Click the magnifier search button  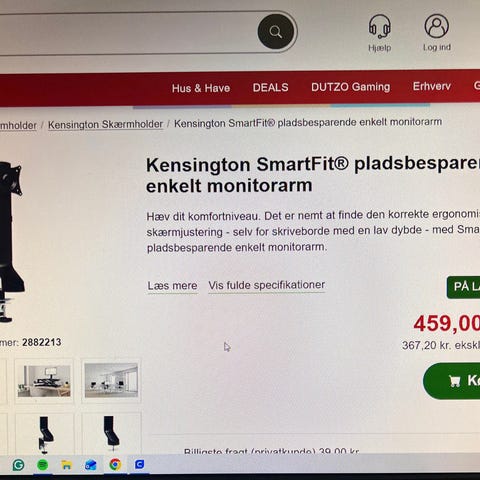coord(276,32)
